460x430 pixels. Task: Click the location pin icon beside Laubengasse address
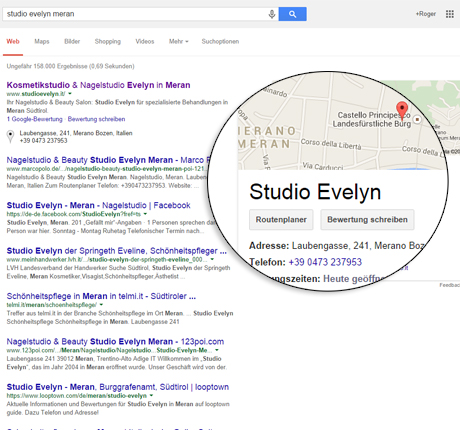pos(11,136)
